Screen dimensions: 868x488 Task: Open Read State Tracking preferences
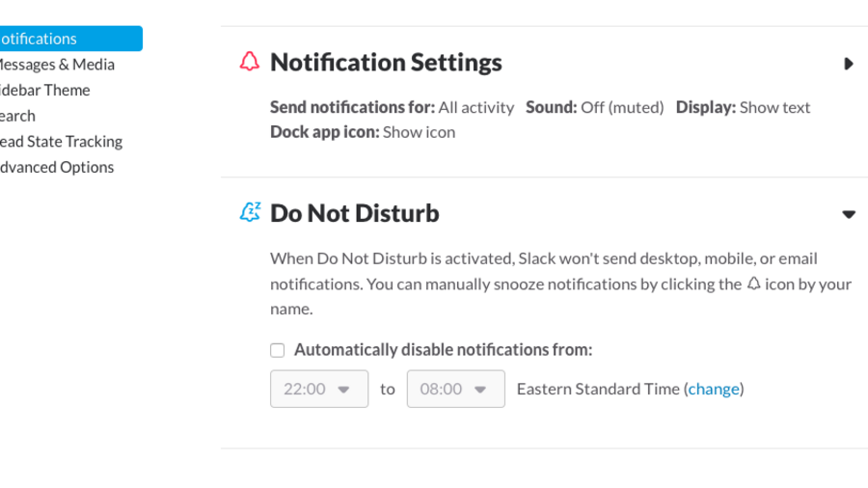pos(60,142)
